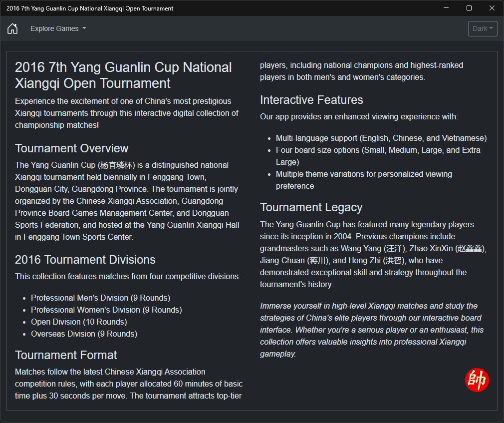Click the red Xiangqi general piece icon
This screenshot has width=504, height=423.
point(477,380)
